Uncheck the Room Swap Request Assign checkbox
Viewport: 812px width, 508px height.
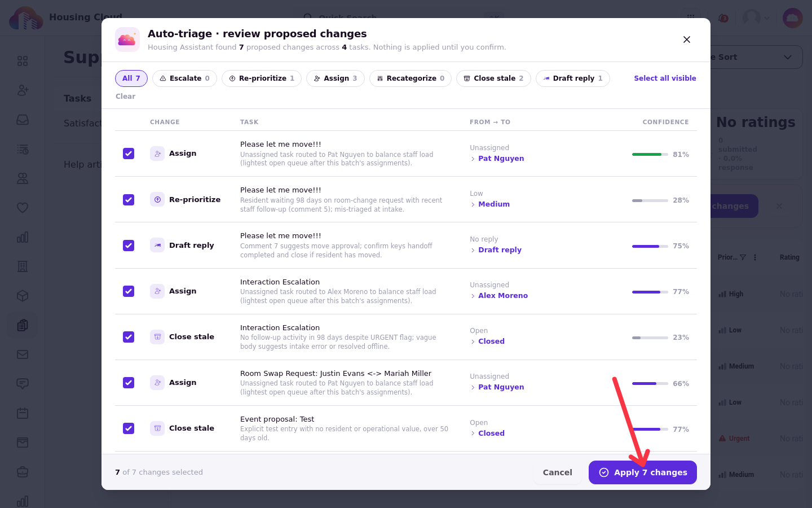129,383
